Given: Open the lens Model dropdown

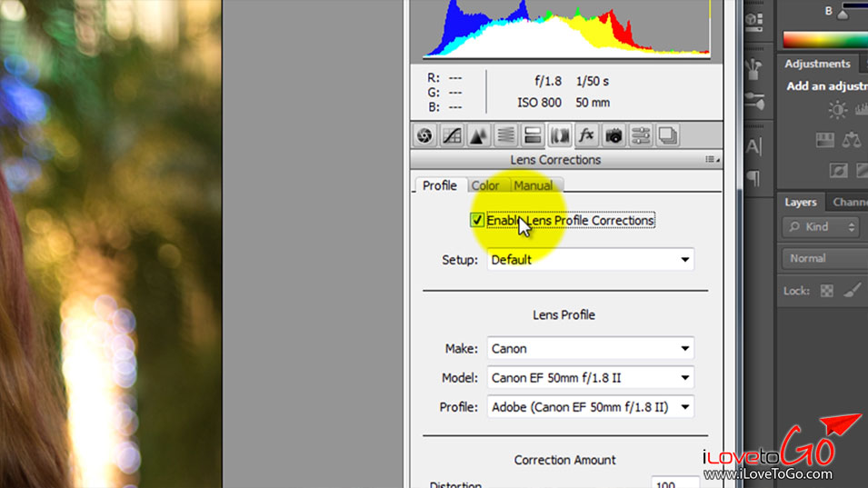Looking at the screenshot, I should click(591, 378).
